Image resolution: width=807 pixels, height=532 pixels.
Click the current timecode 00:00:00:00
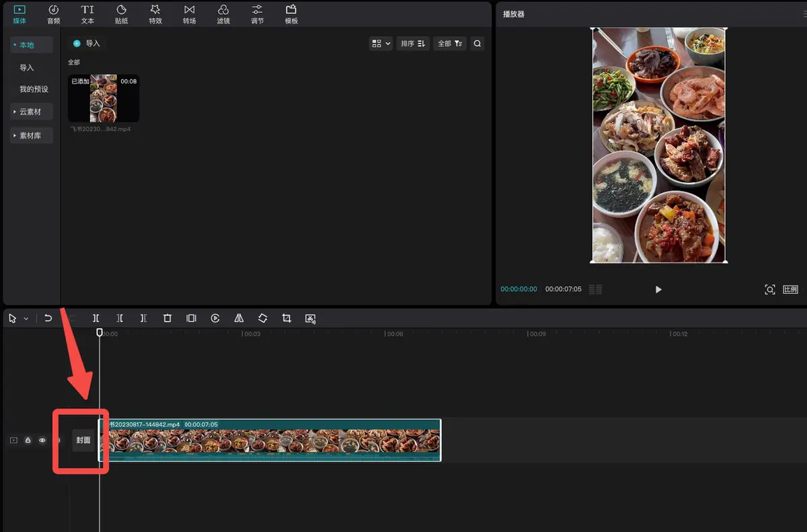(x=519, y=289)
